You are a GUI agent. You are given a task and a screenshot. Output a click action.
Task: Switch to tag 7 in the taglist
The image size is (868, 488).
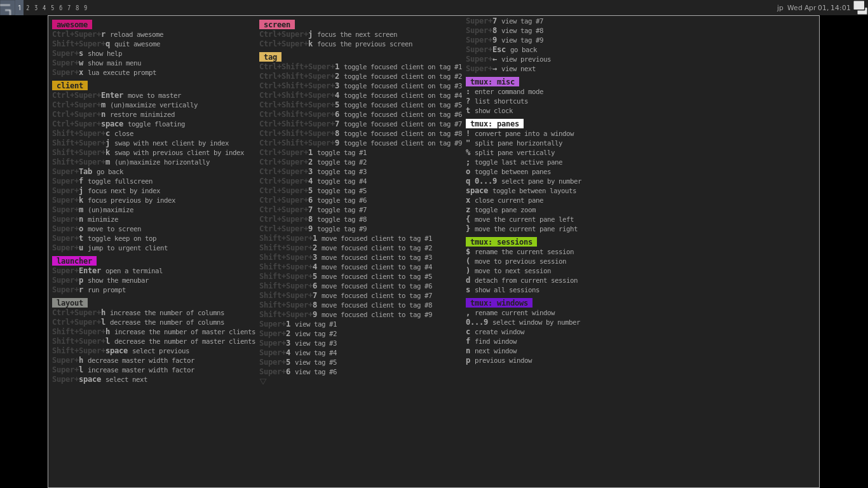69,8
